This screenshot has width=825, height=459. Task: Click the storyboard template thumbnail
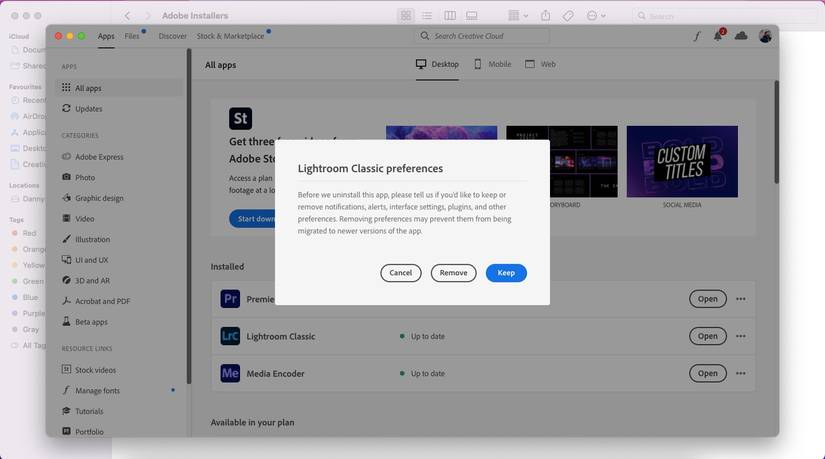point(584,161)
